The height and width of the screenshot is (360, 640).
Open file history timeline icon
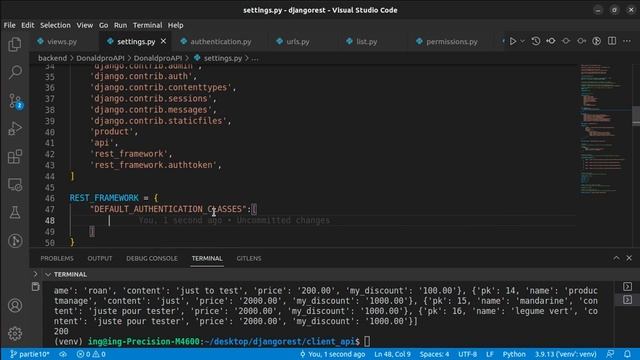(x=536, y=41)
